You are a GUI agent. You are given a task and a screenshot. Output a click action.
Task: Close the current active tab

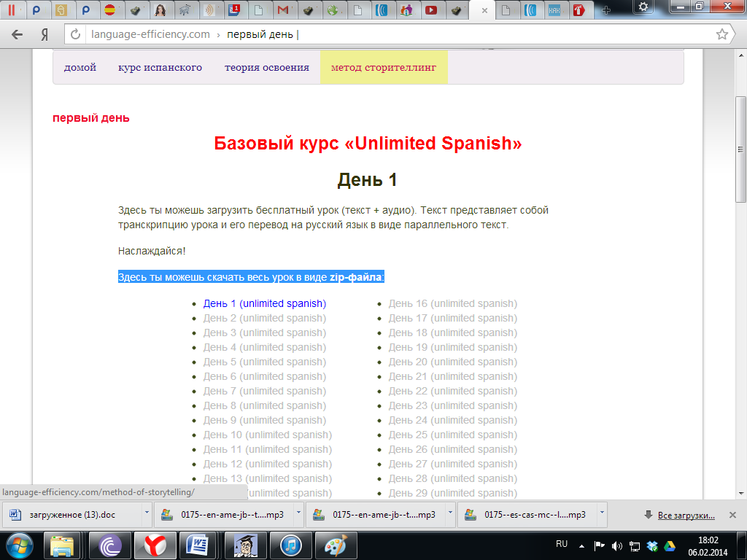484,10
